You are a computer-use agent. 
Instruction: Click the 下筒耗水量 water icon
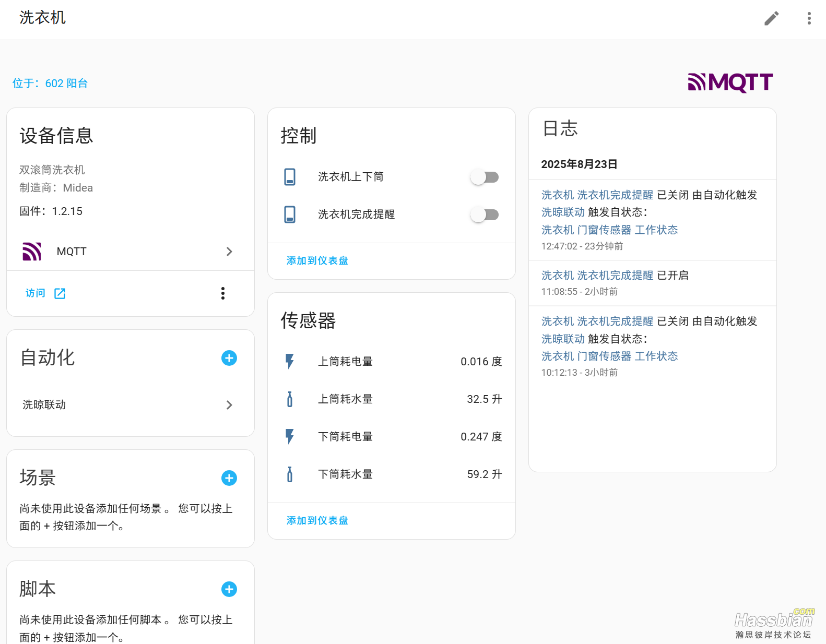290,474
